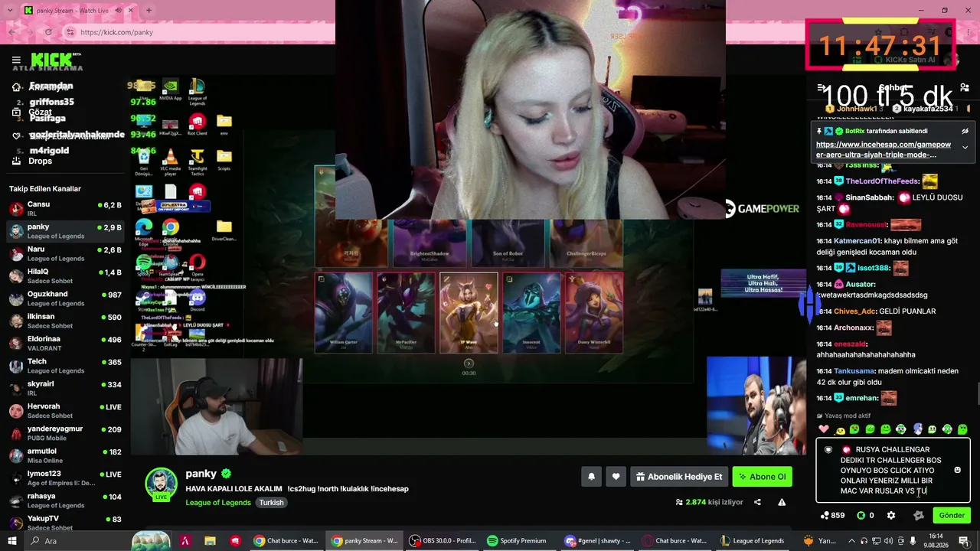Reload the browser page
The width and height of the screenshot is (980, 551).
pyautogui.click(x=48, y=32)
